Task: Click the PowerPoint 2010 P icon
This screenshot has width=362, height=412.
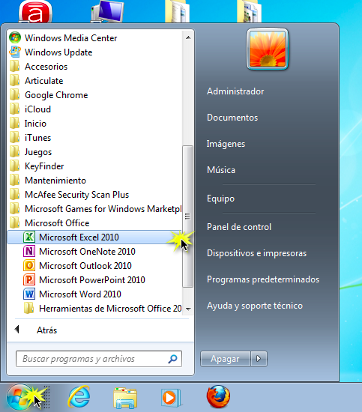Action: pyautogui.click(x=29, y=279)
